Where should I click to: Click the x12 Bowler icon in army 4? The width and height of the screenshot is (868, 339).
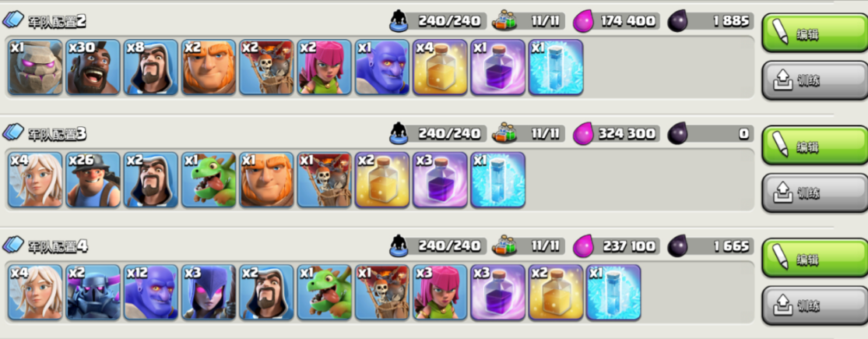[x=151, y=292]
